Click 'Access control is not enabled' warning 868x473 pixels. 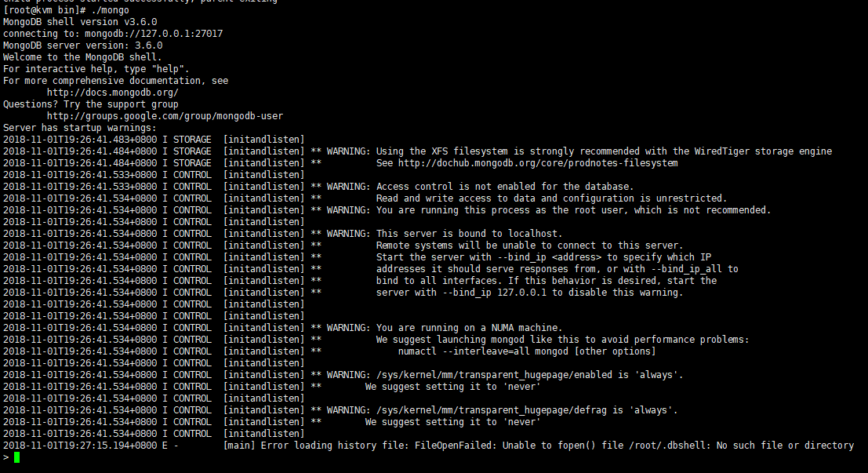[x=505, y=187]
